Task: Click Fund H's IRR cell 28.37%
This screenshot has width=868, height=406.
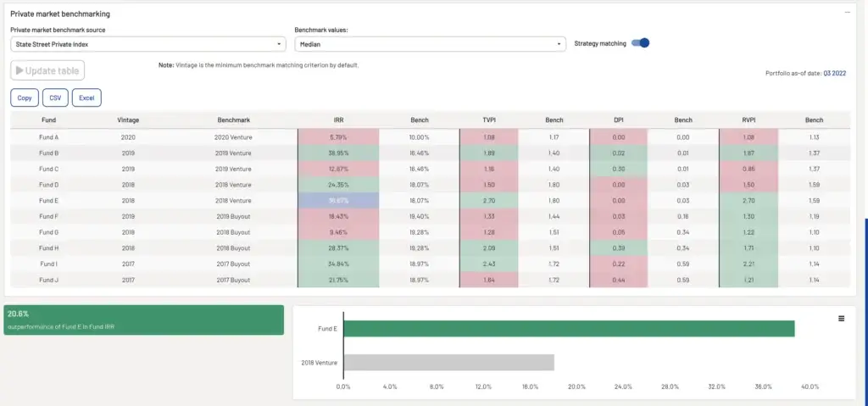Action: (x=338, y=248)
